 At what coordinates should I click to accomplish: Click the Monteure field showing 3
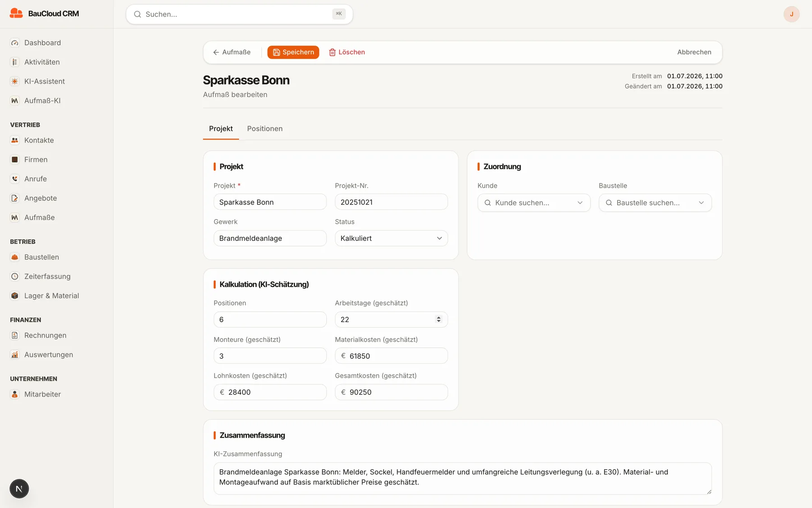[270, 356]
